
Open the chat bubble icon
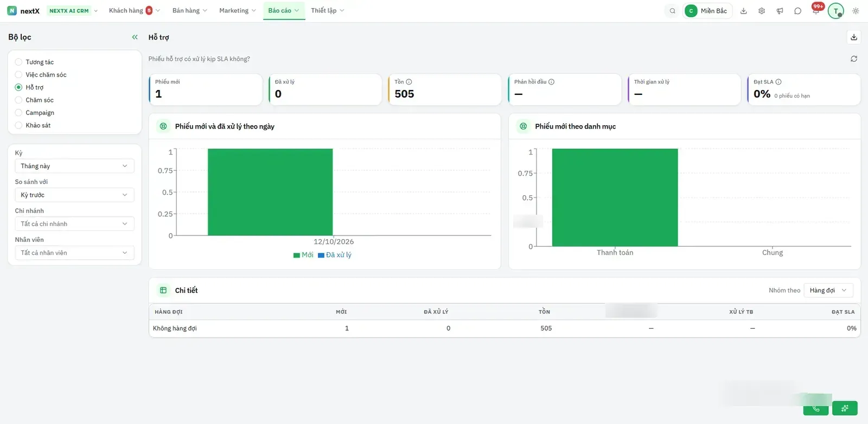(x=797, y=11)
